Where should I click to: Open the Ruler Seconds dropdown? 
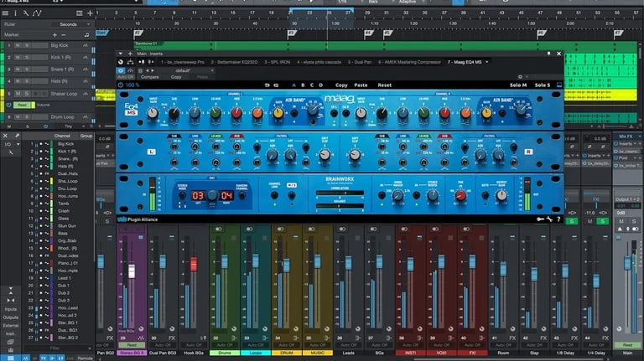(70, 24)
